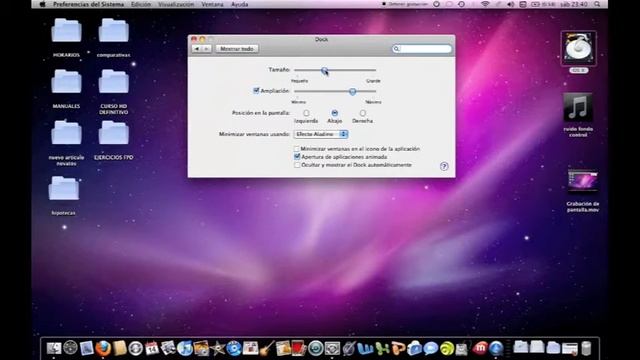Image resolution: width=640 pixels, height=360 pixels.
Task: Open the Apple menu
Action: tap(42, 4)
